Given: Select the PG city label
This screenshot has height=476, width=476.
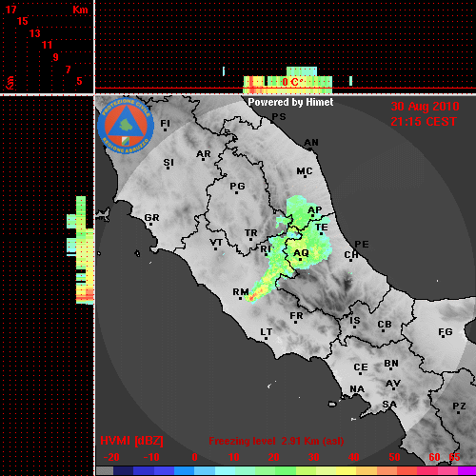Looking at the screenshot, I should tap(237, 186).
